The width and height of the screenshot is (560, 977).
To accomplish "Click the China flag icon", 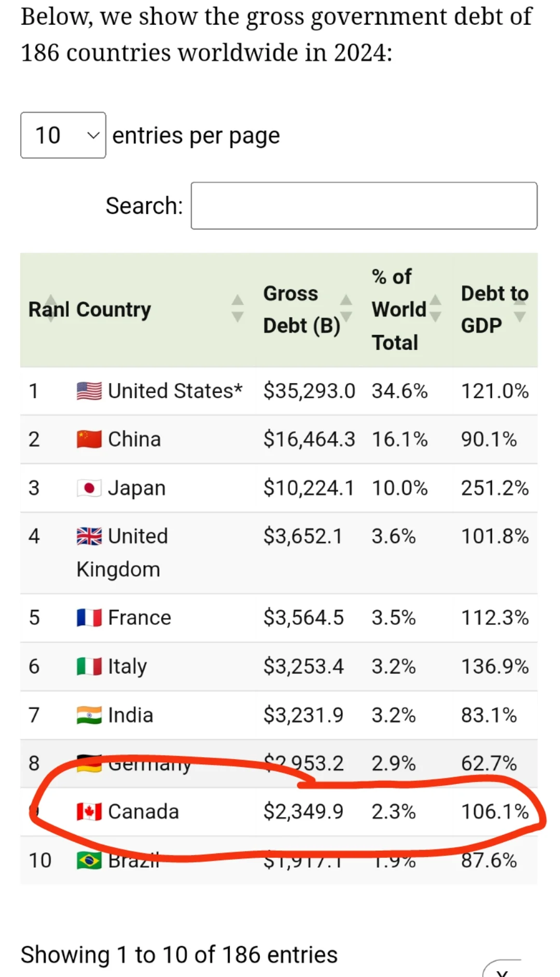I will pyautogui.click(x=89, y=439).
